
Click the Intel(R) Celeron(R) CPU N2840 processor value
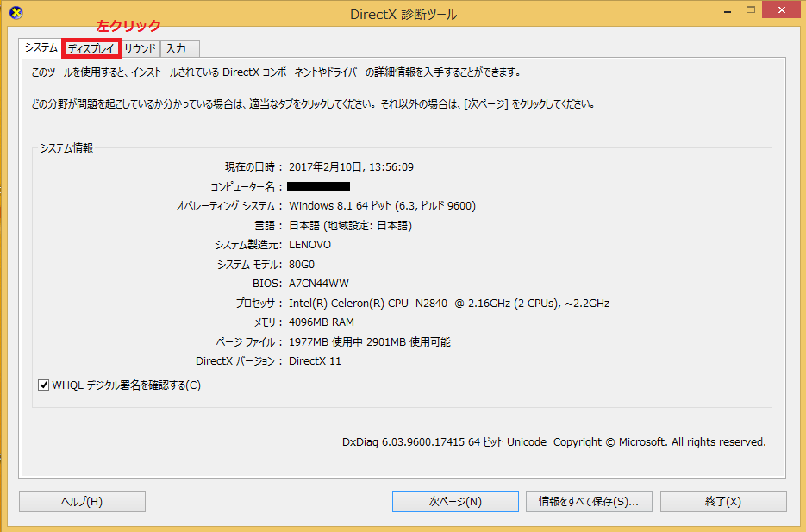(449, 304)
